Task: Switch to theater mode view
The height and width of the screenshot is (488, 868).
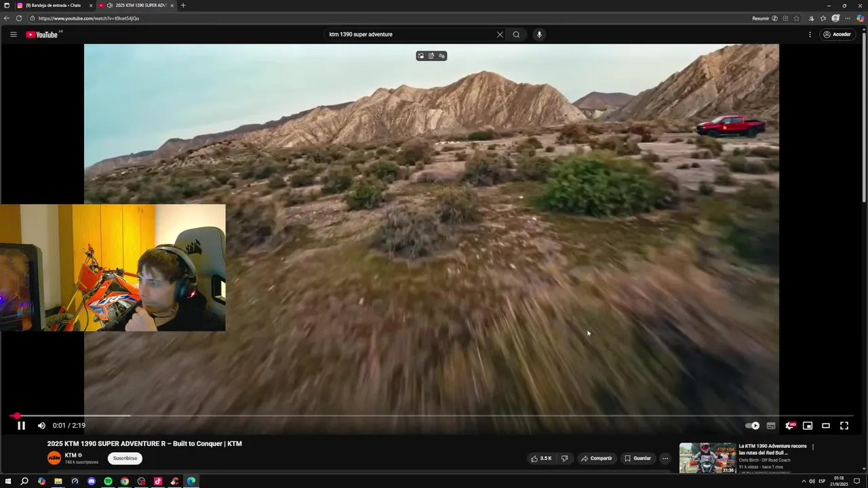Action: point(826,426)
